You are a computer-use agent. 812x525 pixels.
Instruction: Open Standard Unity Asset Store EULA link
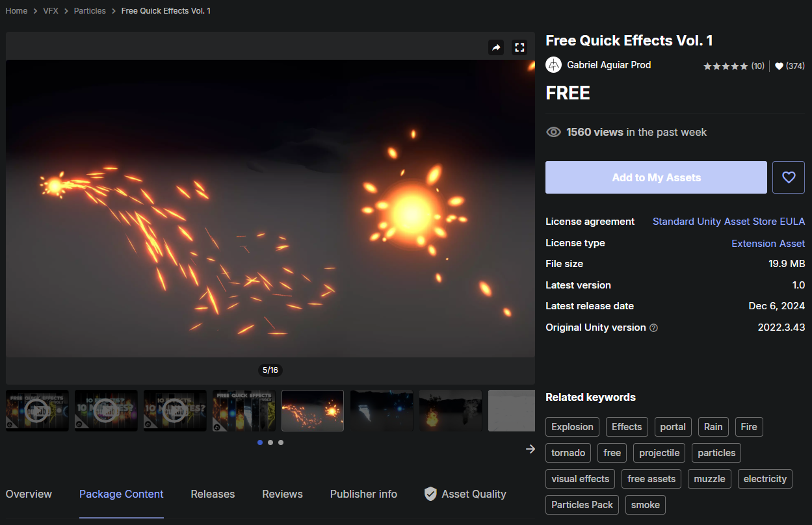[729, 222]
